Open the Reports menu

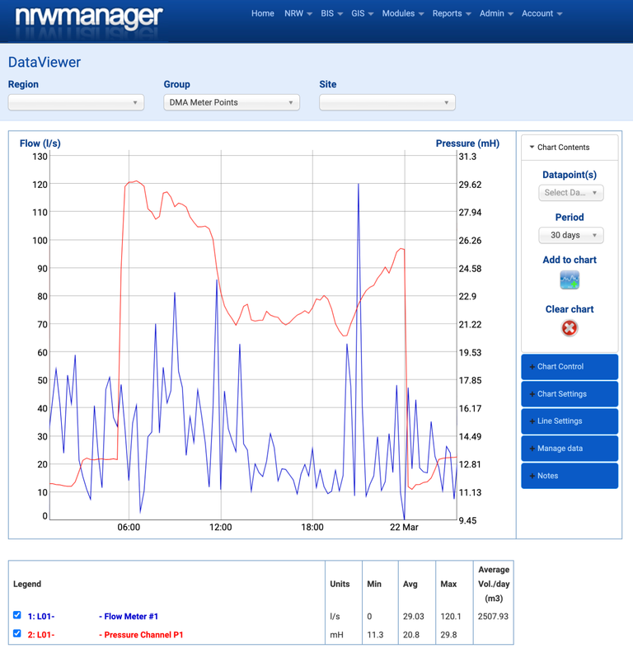click(x=451, y=14)
